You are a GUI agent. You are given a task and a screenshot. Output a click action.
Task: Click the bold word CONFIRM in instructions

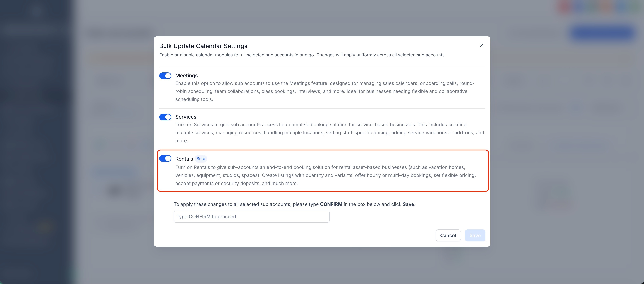tap(331, 204)
